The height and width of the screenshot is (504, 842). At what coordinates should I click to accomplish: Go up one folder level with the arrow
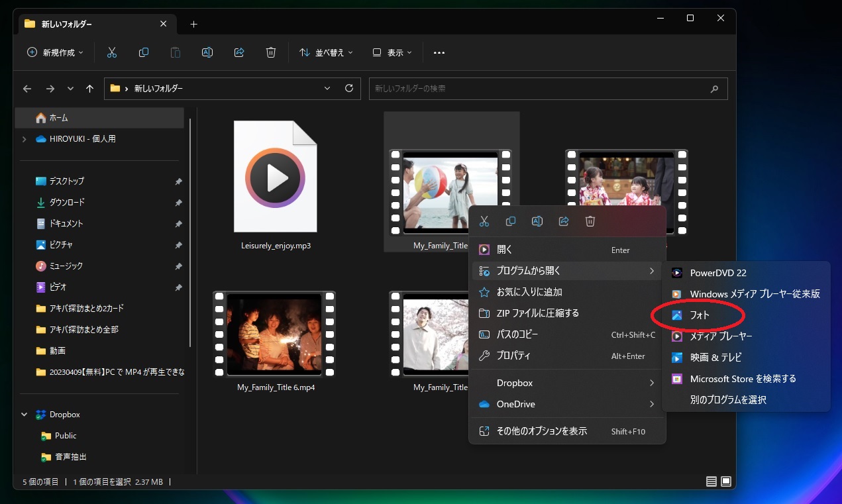point(90,88)
